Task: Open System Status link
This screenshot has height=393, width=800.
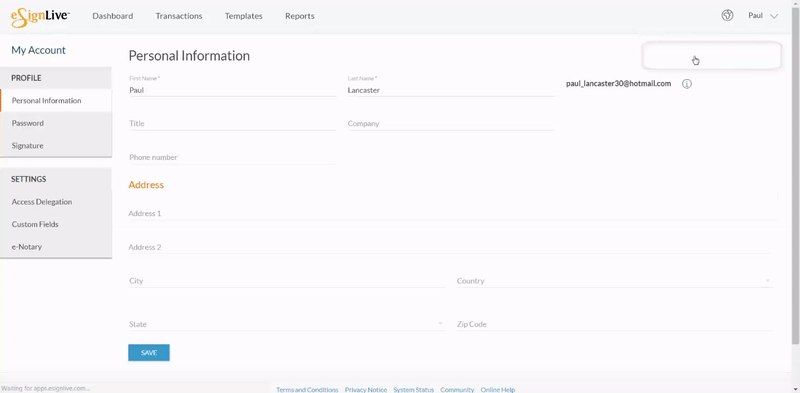Action: 414,389
